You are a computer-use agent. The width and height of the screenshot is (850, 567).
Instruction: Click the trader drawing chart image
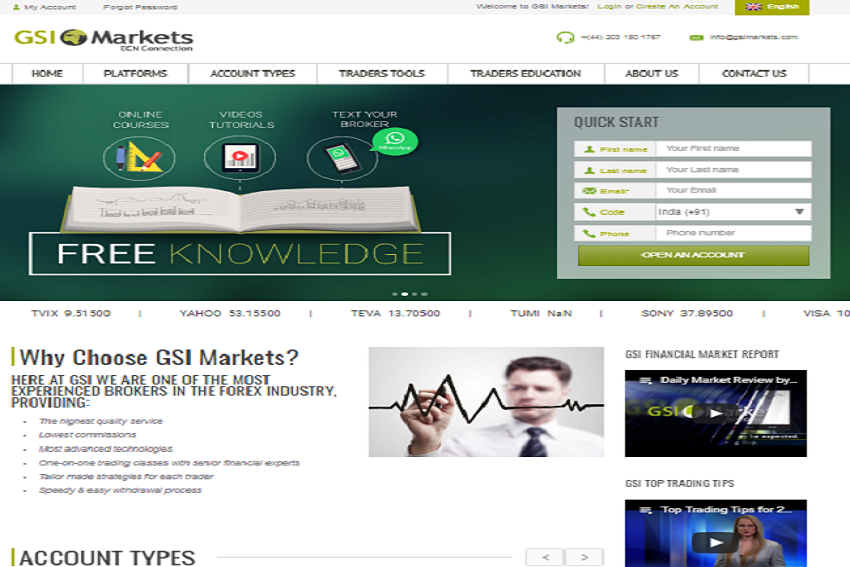click(486, 402)
